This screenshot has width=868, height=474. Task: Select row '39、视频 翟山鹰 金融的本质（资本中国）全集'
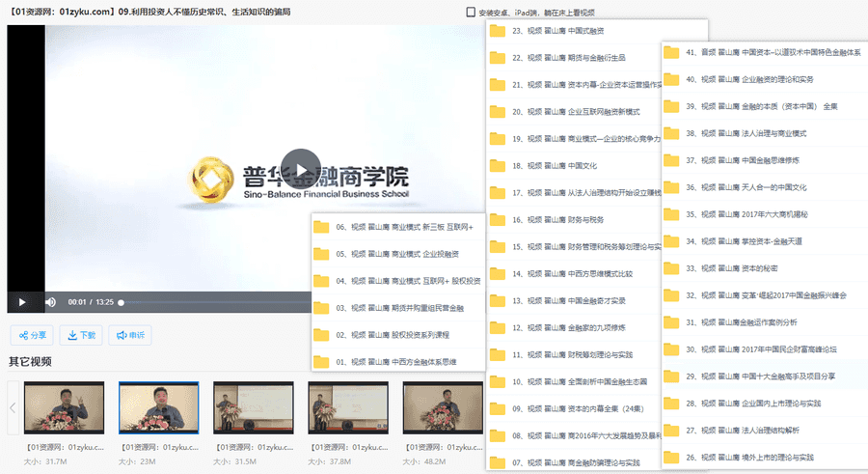click(x=765, y=106)
